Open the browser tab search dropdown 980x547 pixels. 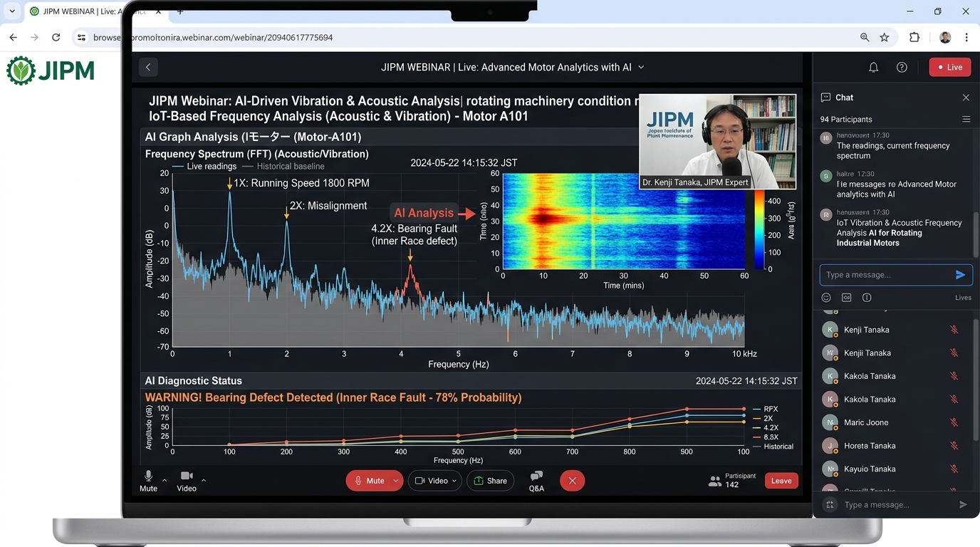click(11, 11)
